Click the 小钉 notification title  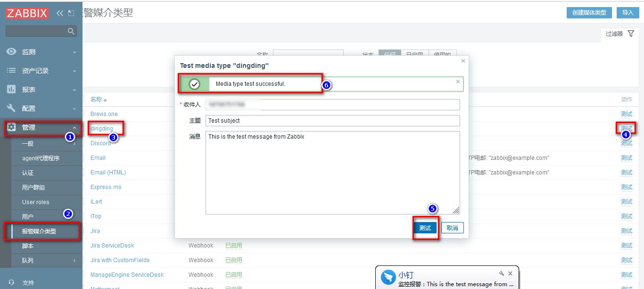[406, 275]
